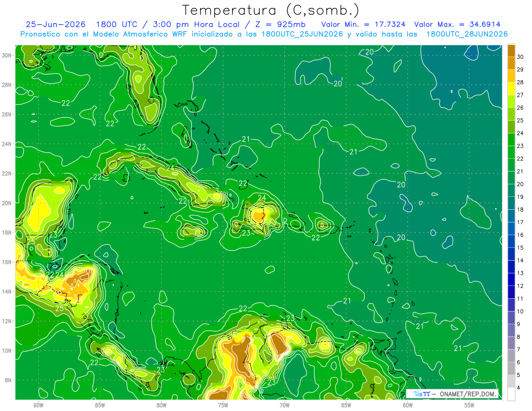
Task: Select the 26N latitude axis label
Action: pos(8,114)
